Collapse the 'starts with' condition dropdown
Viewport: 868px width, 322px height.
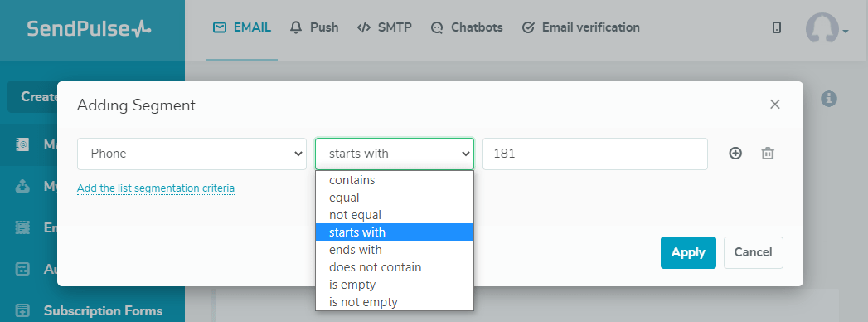(x=395, y=154)
